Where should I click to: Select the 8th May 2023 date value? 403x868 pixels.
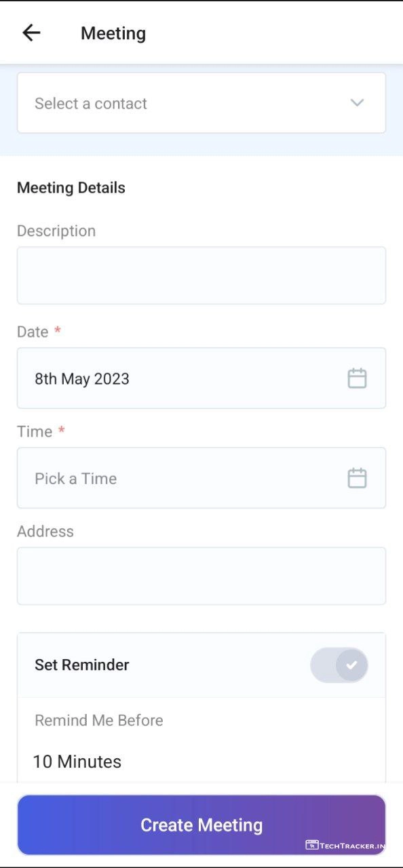(x=82, y=378)
